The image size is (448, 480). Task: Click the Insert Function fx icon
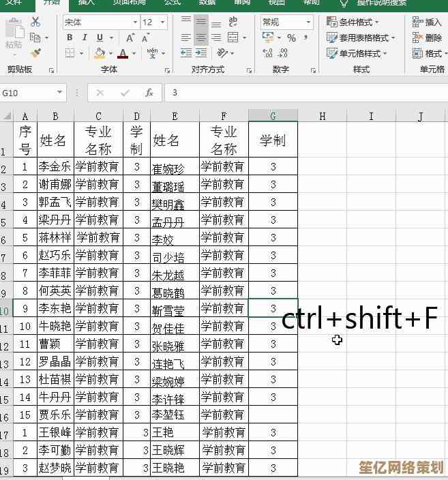tap(149, 93)
